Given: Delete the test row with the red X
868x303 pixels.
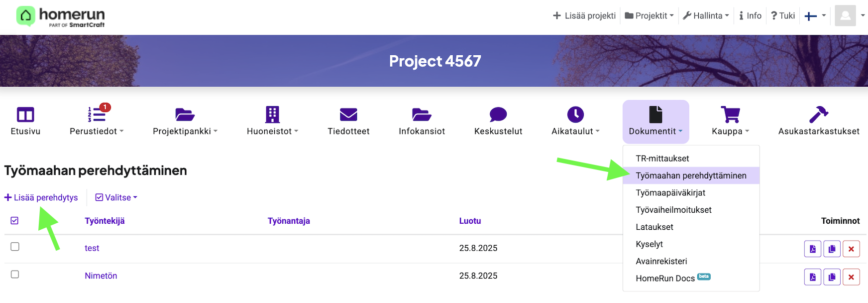Looking at the screenshot, I should [x=851, y=249].
